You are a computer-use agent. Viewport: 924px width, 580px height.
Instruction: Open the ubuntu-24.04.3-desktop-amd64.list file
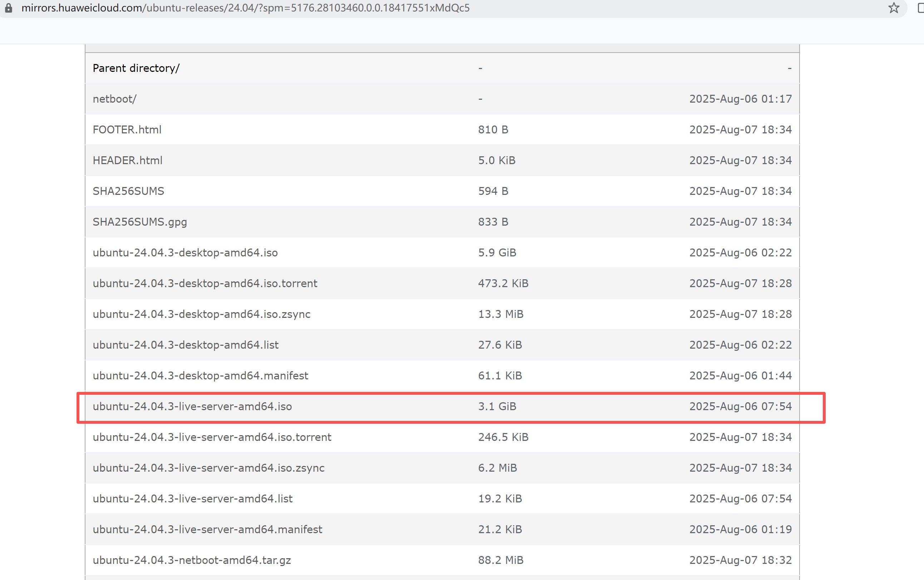click(185, 344)
